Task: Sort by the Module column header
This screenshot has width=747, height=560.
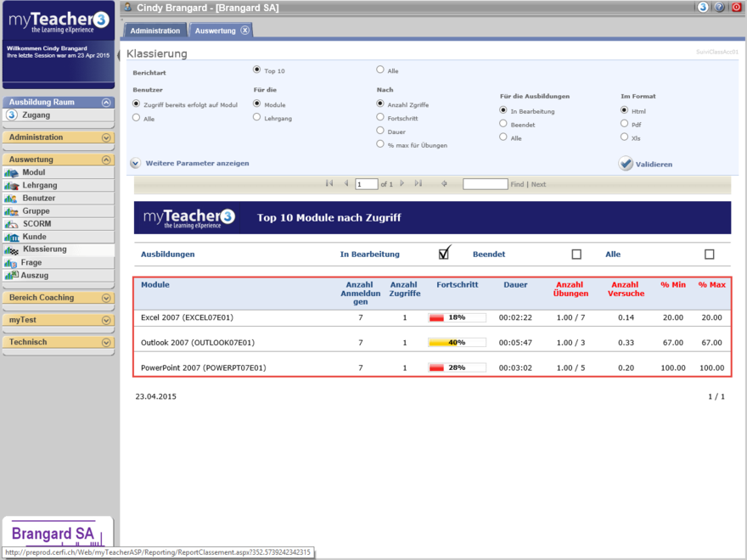Action: [x=155, y=285]
